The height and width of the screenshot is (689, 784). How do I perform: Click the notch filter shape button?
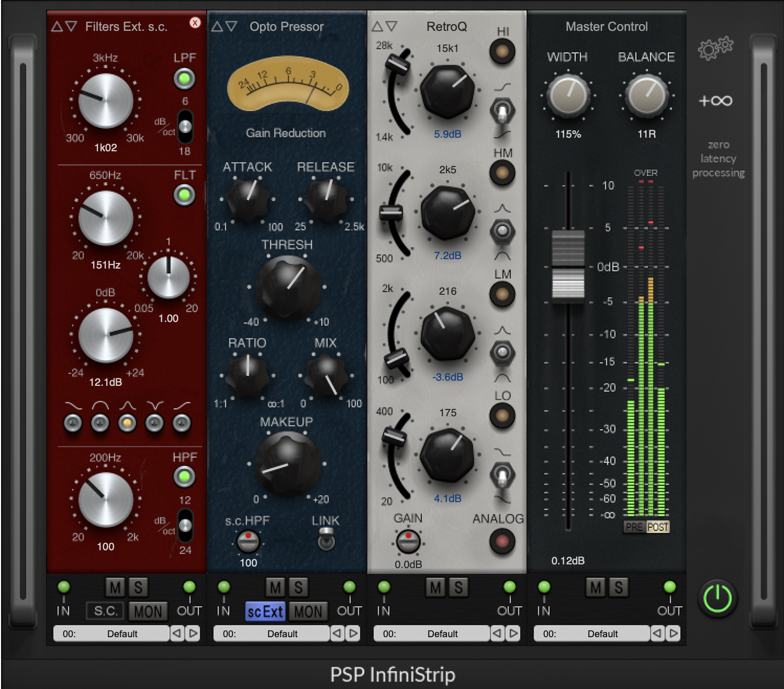click(154, 423)
